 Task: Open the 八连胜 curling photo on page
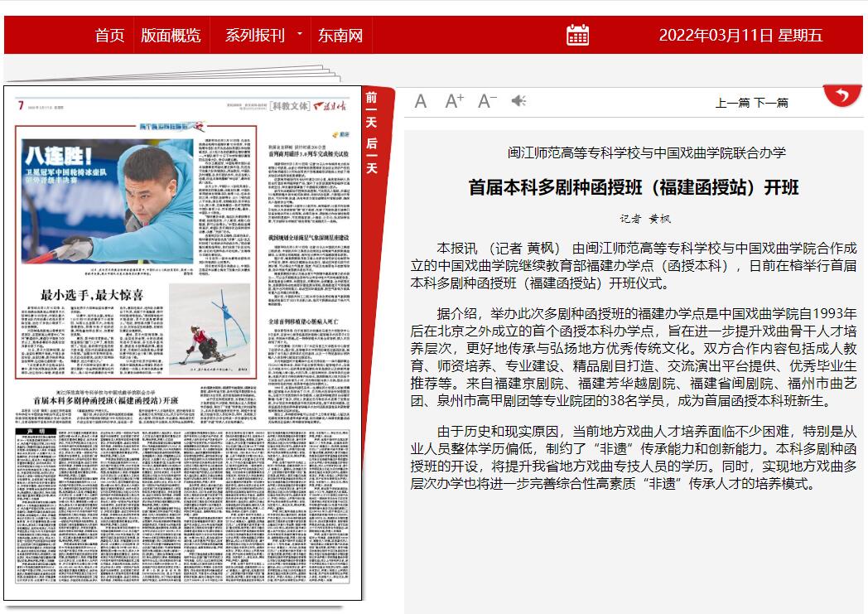(108, 201)
